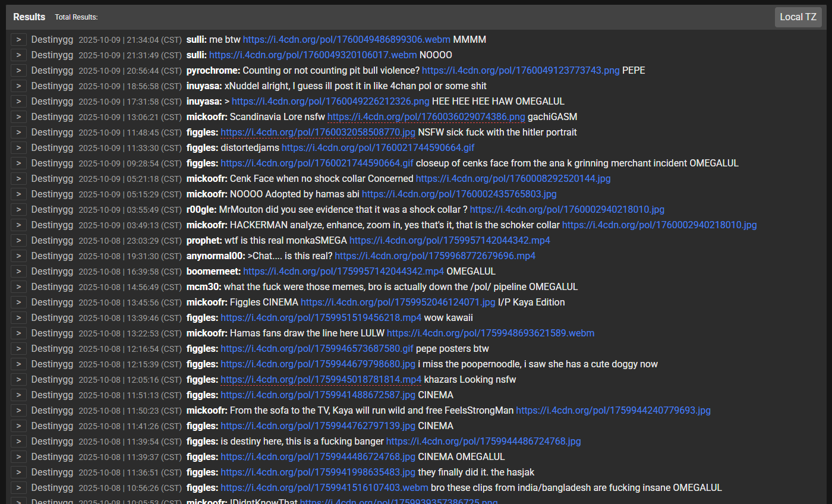Expand the row timestamped 2025-10-09 13:06:21
The width and height of the screenshot is (832, 504).
[x=19, y=116]
